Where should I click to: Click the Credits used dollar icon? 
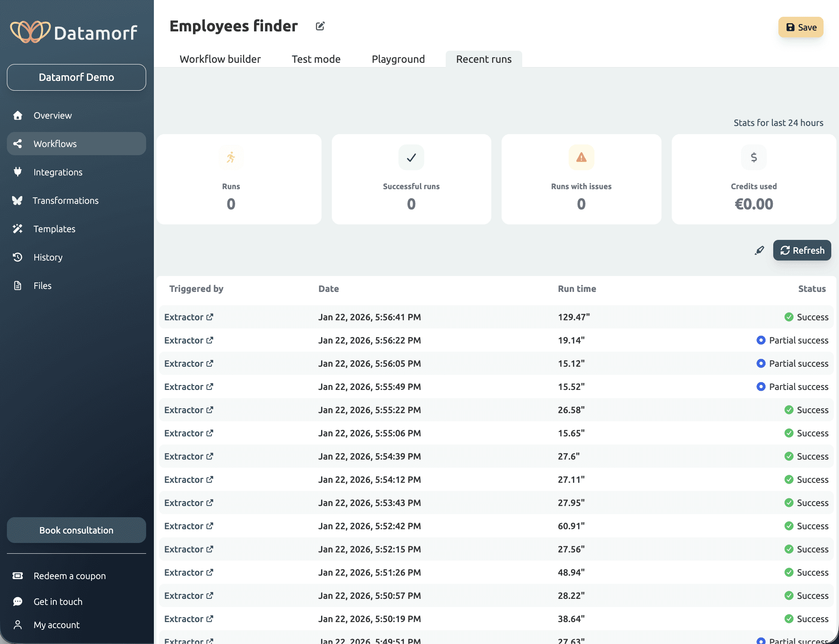[x=753, y=157]
